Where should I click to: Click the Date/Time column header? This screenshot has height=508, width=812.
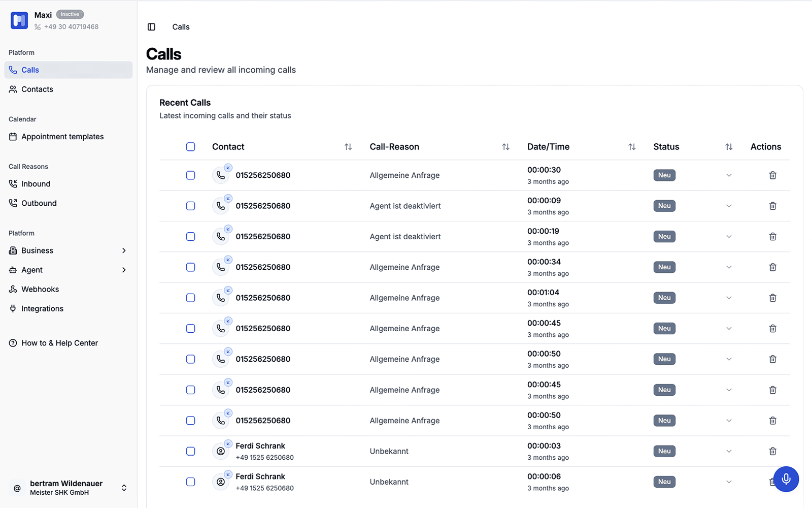click(548, 147)
